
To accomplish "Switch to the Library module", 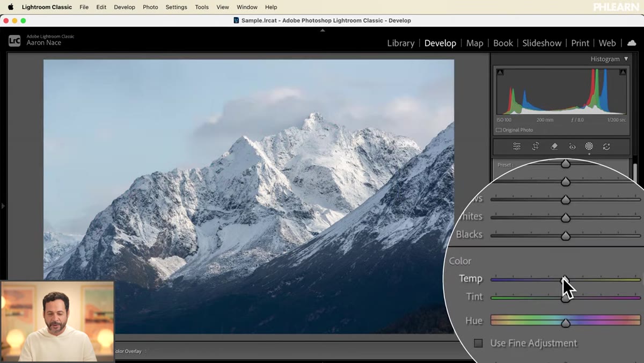I will point(401,43).
